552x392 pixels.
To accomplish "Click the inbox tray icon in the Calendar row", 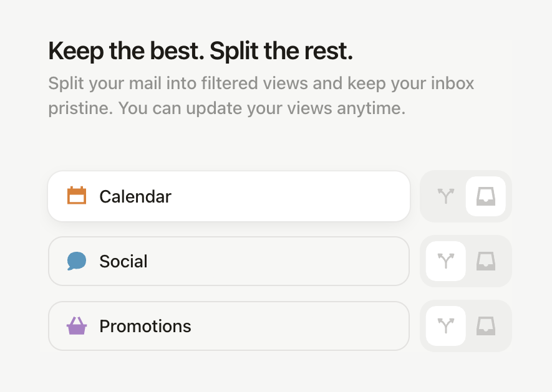I will pos(487,196).
